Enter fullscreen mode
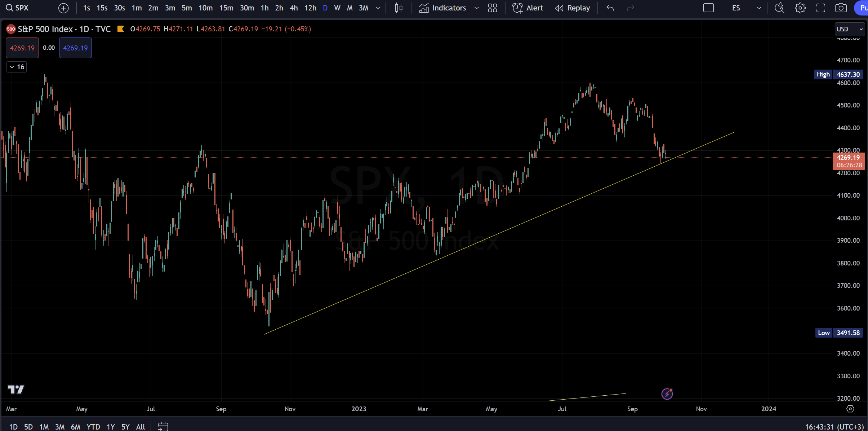This screenshot has width=868, height=431. (821, 8)
